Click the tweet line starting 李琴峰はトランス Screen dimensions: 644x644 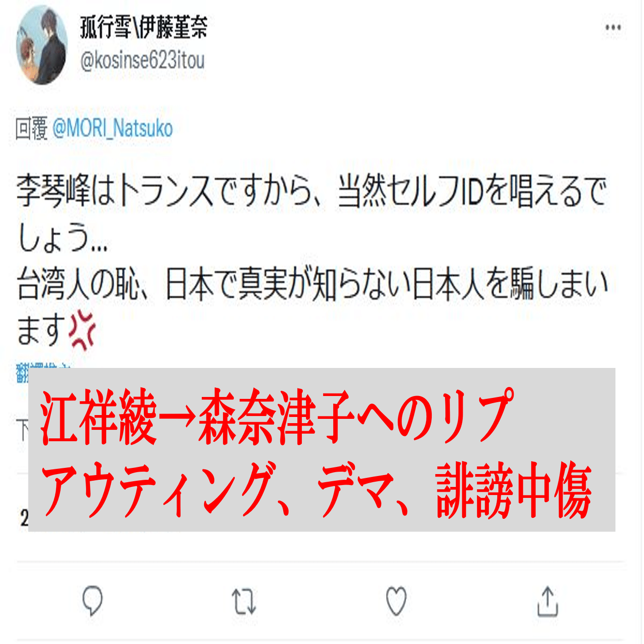click(312, 191)
